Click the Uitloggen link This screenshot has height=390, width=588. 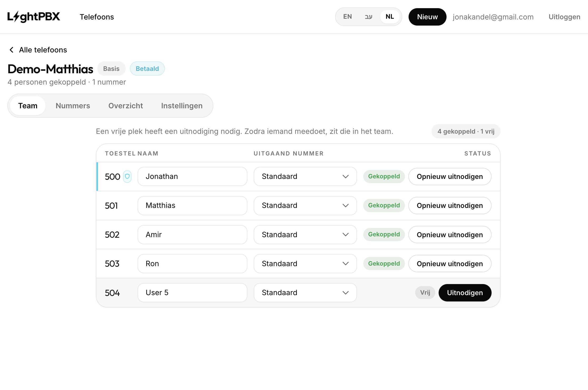click(x=565, y=17)
